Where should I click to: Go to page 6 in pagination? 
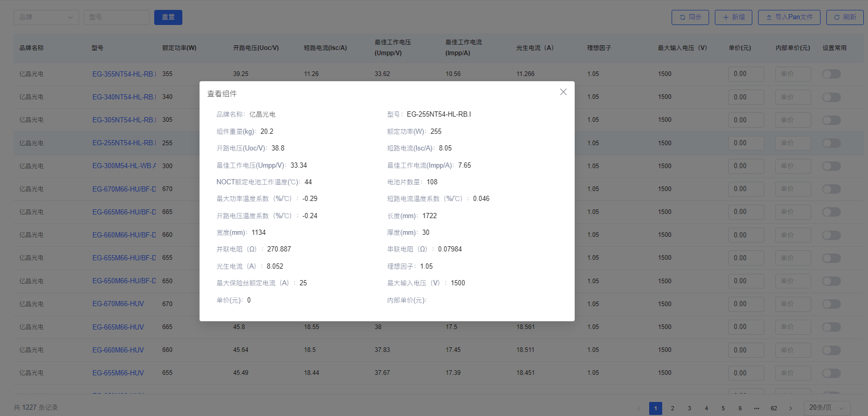tap(740, 408)
